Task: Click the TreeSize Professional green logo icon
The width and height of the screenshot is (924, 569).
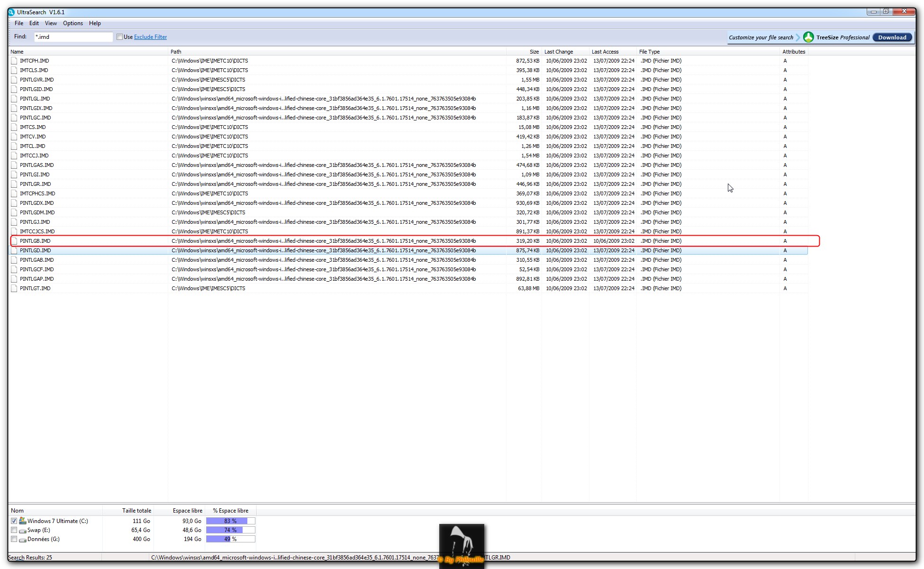Action: click(808, 37)
